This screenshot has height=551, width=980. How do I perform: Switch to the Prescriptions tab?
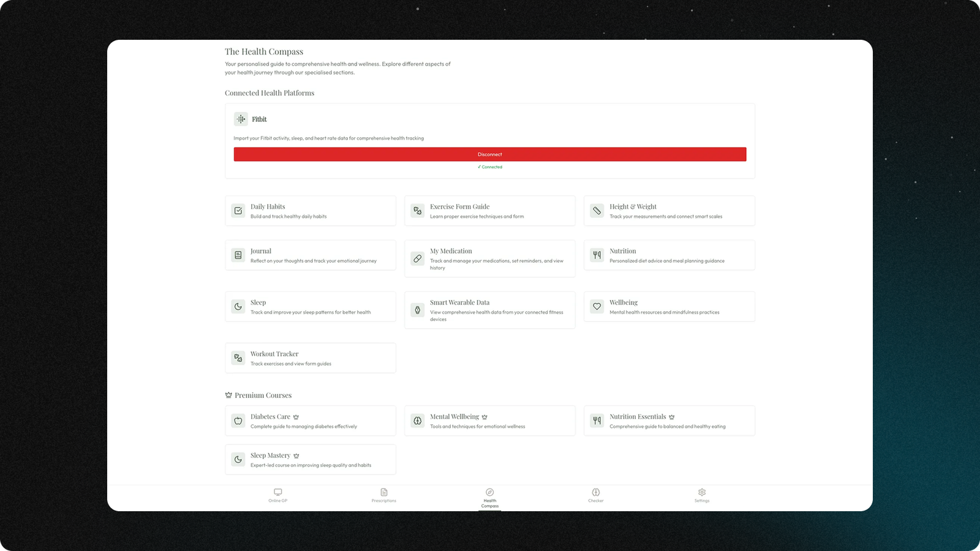pyautogui.click(x=384, y=496)
